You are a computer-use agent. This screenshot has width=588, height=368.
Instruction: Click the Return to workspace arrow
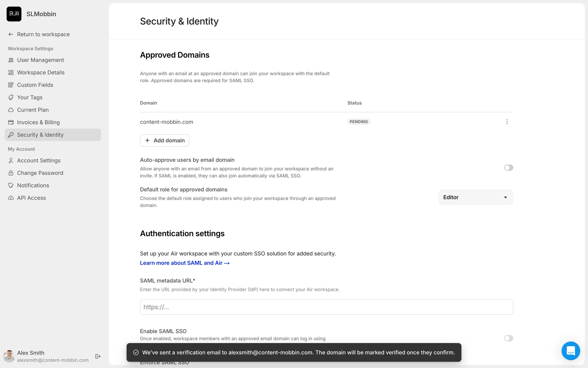[11, 34]
